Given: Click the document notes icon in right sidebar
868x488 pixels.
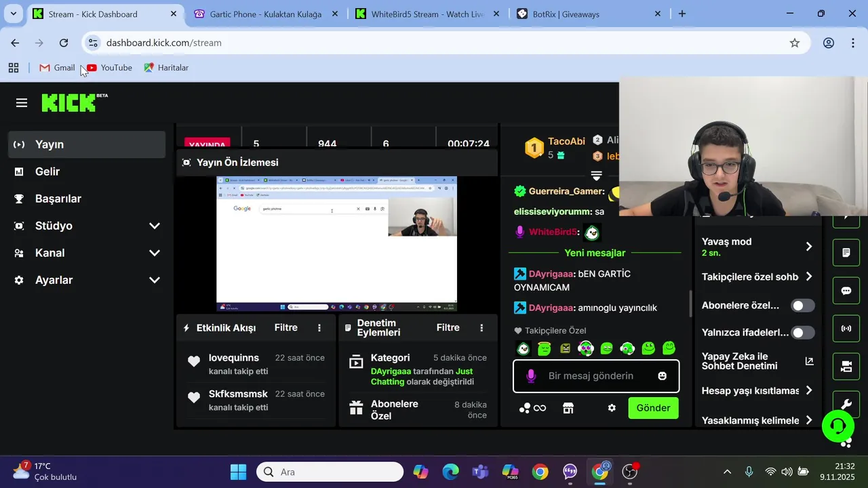Looking at the screenshot, I should point(846,253).
